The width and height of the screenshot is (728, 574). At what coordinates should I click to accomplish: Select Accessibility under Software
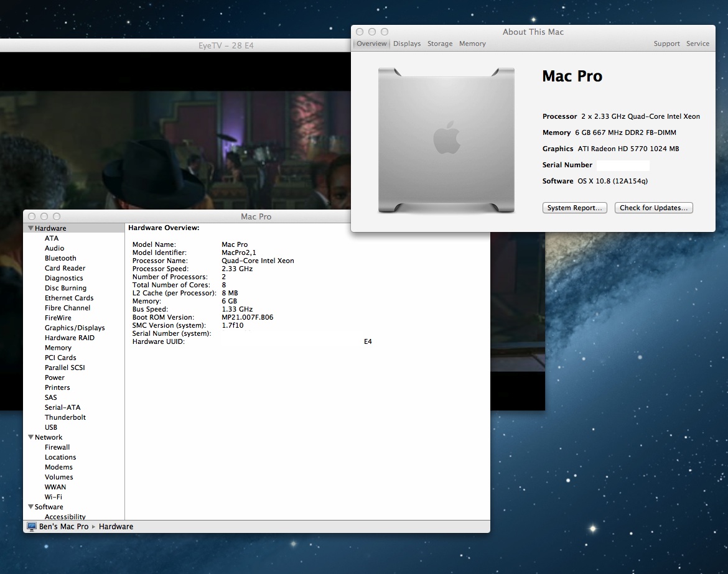click(65, 516)
